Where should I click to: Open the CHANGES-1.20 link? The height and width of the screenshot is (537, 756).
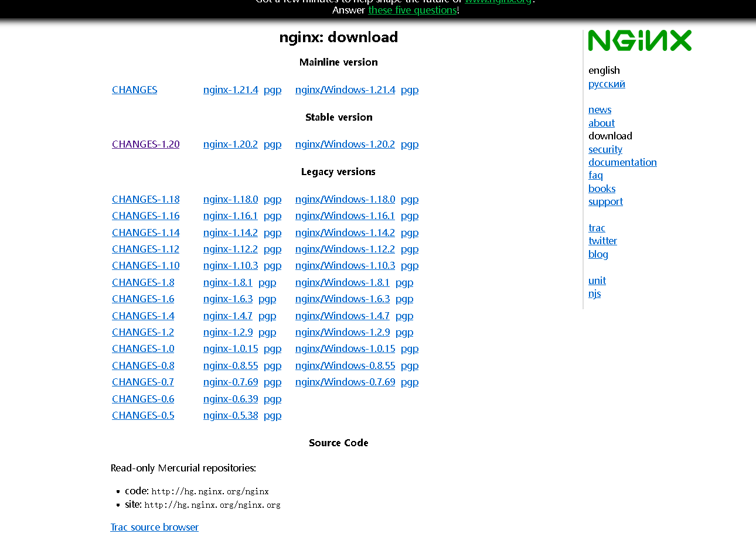[x=146, y=144]
